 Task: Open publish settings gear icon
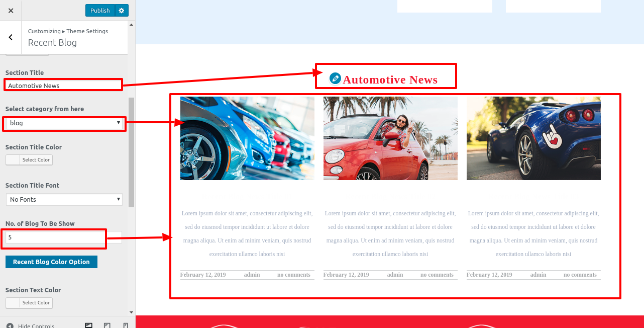(122, 11)
